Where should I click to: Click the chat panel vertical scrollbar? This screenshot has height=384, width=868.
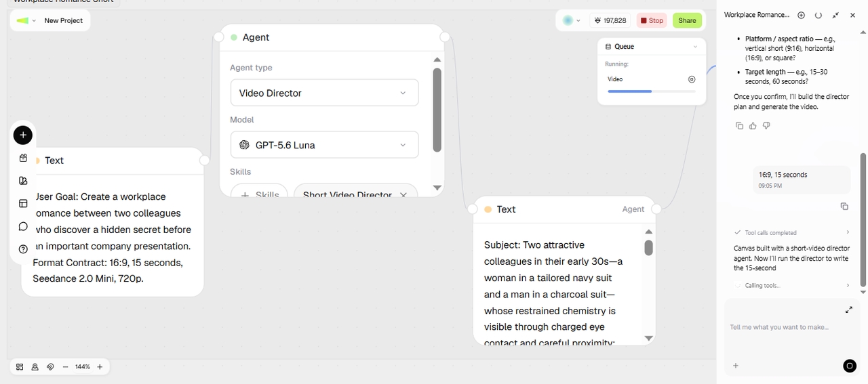863,219
